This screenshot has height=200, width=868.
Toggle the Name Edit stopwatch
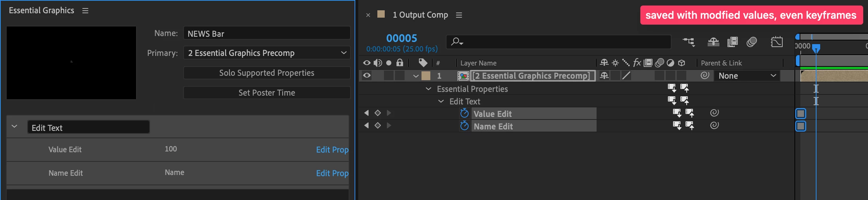(465, 126)
